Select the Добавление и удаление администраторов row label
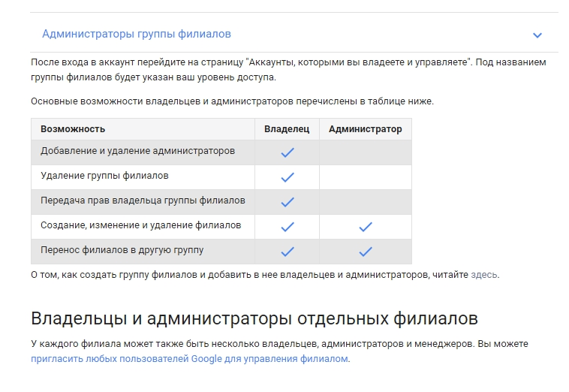569x392 pixels. click(x=137, y=151)
